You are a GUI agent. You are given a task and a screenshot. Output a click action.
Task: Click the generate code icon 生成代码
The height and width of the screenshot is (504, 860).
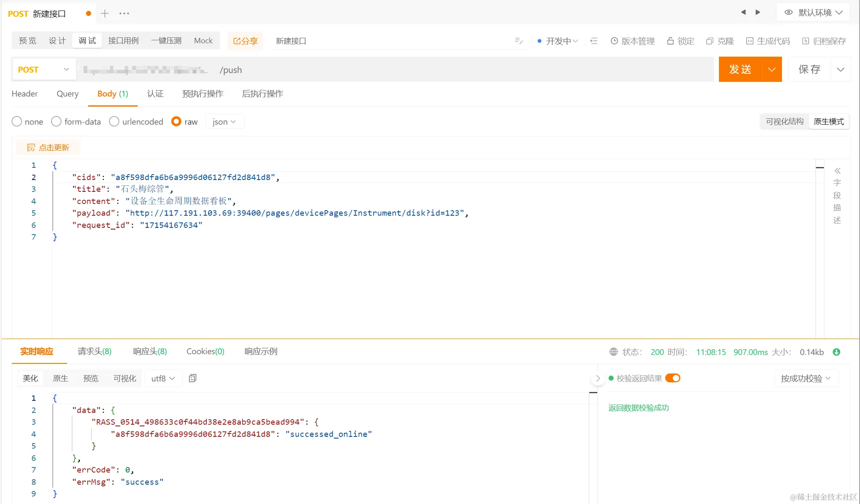(750, 41)
